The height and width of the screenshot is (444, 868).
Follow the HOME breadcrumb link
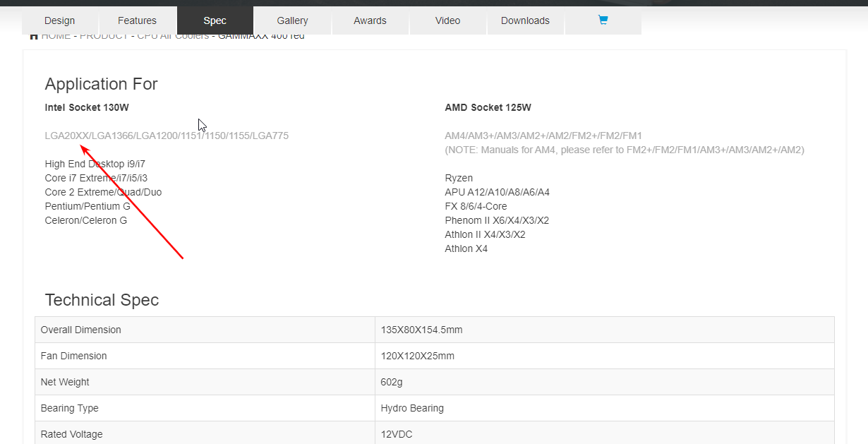click(x=56, y=37)
